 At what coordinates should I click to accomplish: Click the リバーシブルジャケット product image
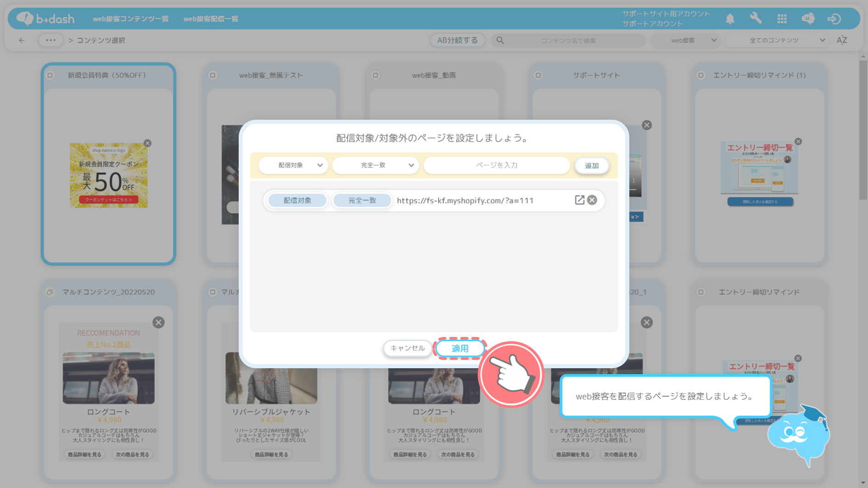(x=271, y=378)
